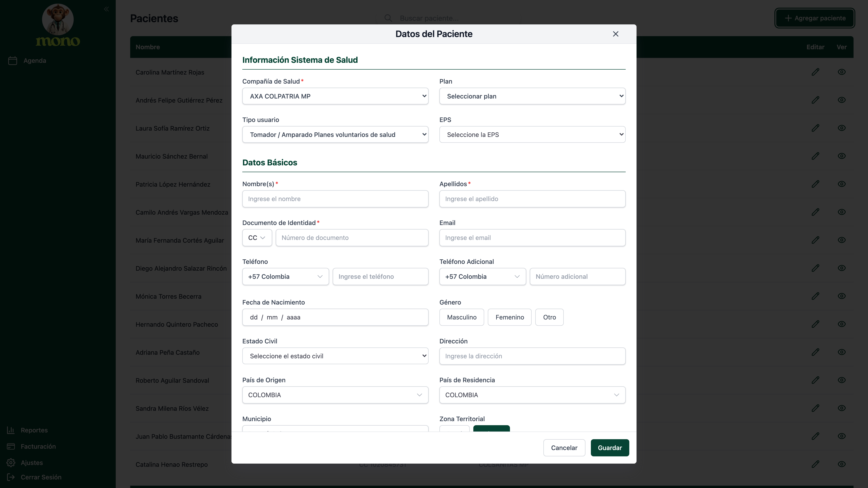
Task: Focus the Nombre(s) input field
Action: pyautogui.click(x=335, y=199)
